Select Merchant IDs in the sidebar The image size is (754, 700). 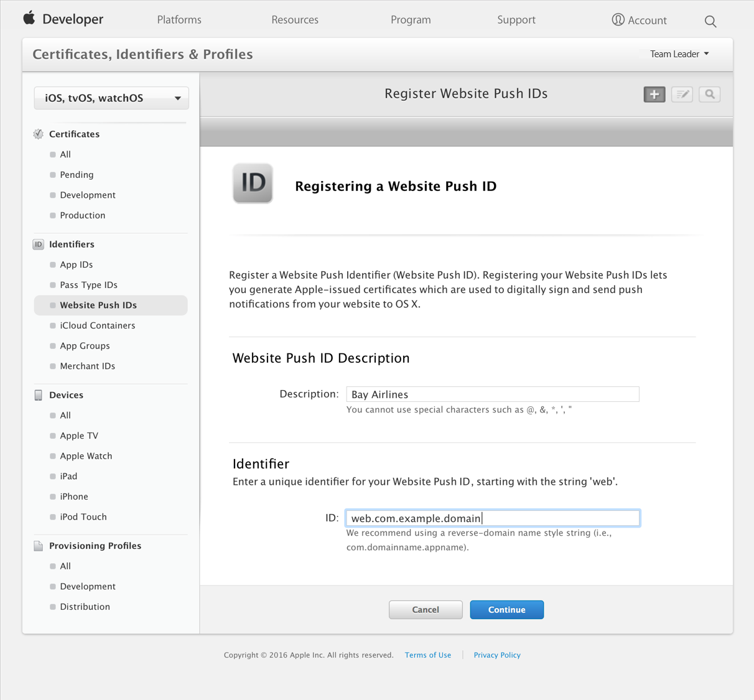[88, 366]
